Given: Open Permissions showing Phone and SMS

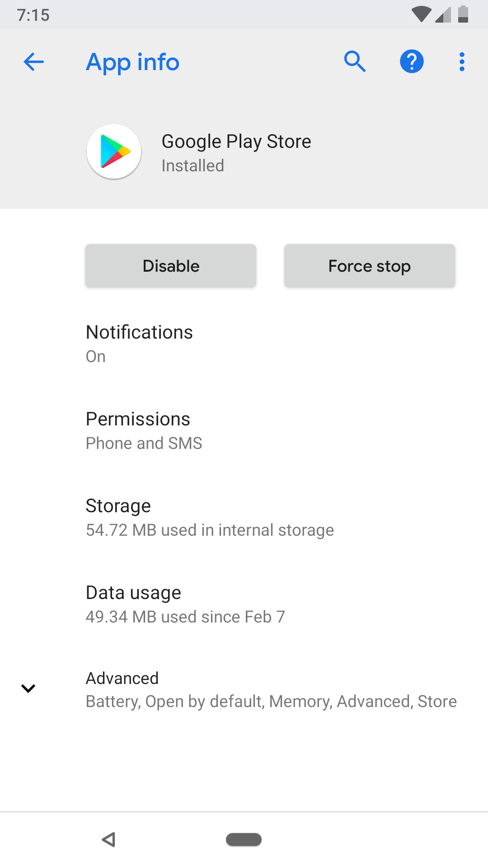Looking at the screenshot, I should click(244, 429).
